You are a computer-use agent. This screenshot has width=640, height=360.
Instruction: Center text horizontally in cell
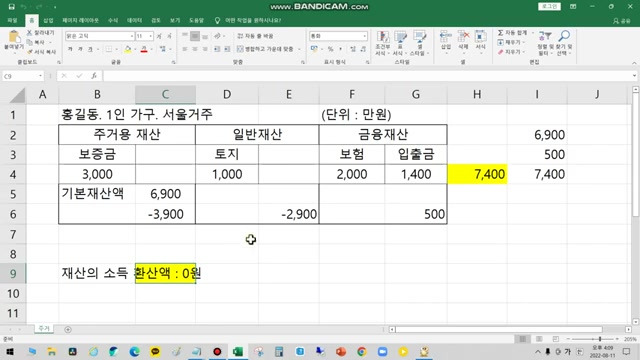(195, 49)
